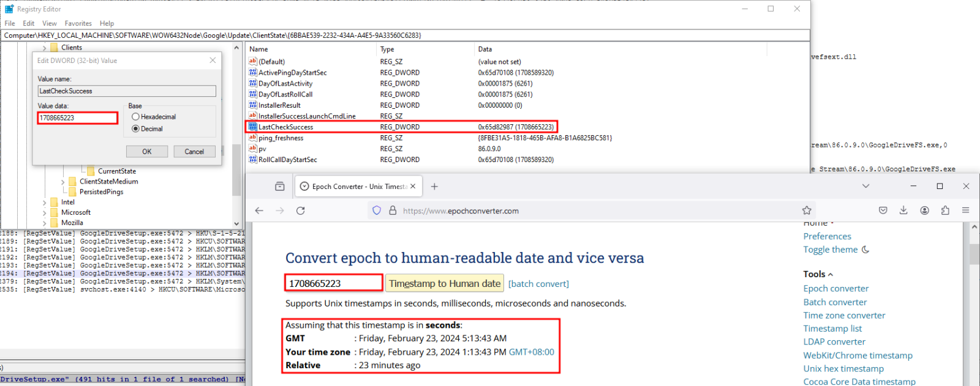
Task: Click the Timestamp to Human date button
Action: [x=445, y=283]
